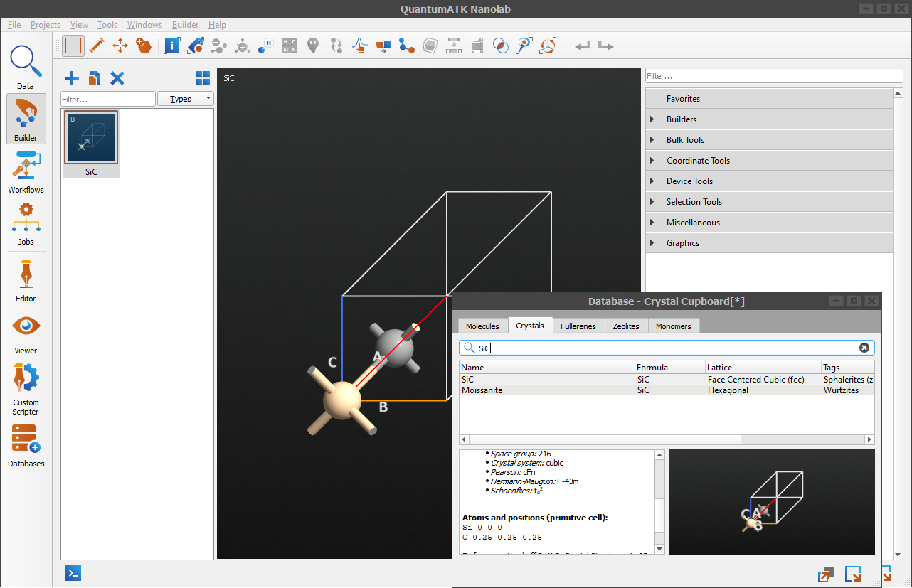
Task: Expand Selection Tools
Action: click(x=769, y=202)
